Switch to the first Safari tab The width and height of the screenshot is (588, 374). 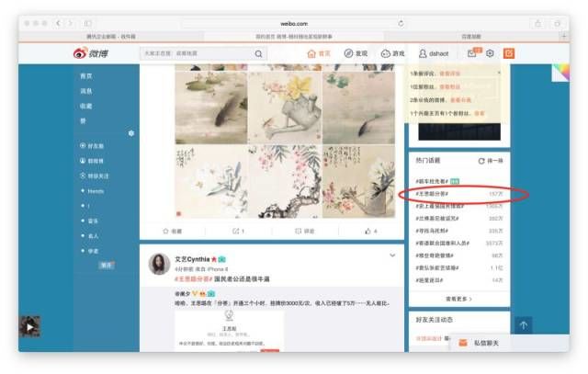click(111, 37)
